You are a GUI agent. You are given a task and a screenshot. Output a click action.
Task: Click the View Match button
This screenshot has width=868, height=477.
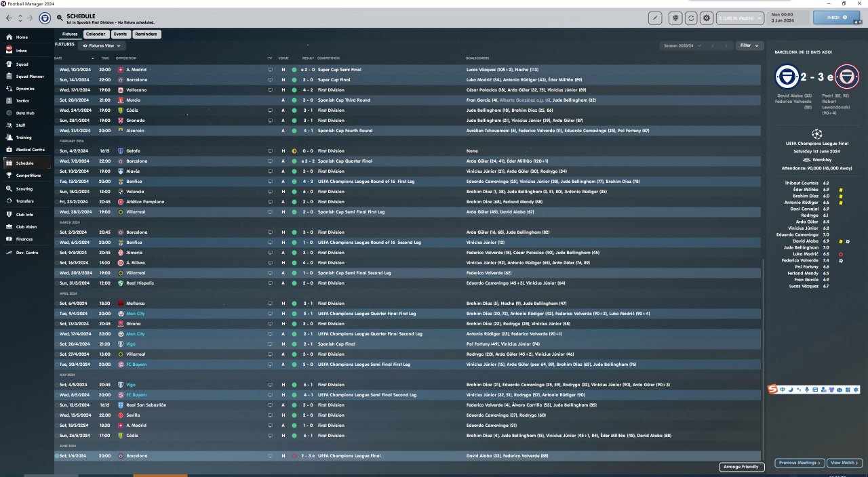pyautogui.click(x=844, y=463)
